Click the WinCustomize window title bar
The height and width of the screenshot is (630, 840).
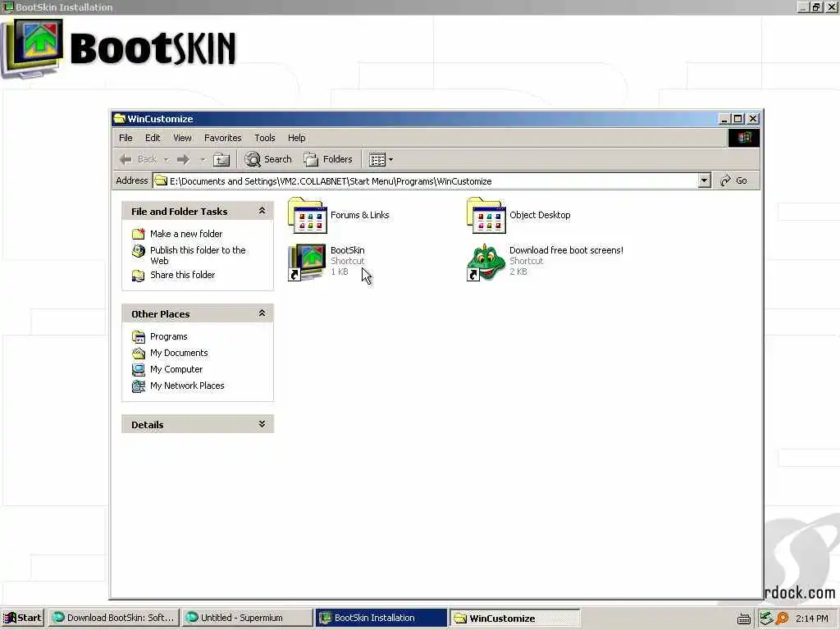[x=415, y=119]
